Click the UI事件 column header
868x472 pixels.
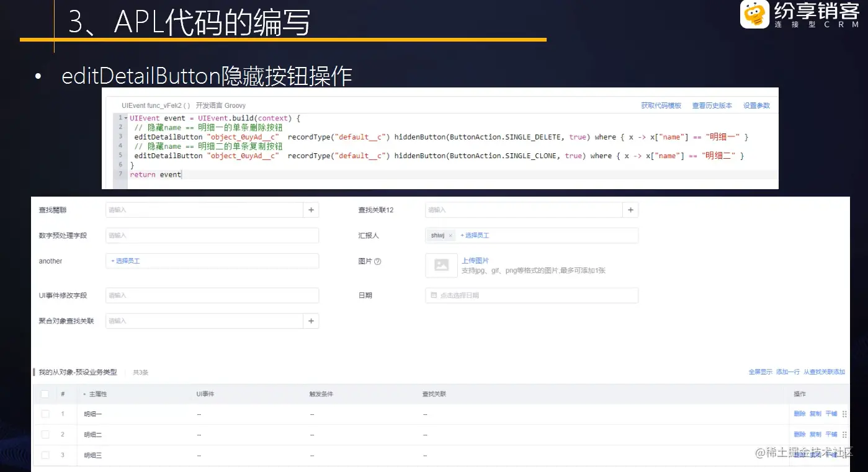click(x=205, y=394)
